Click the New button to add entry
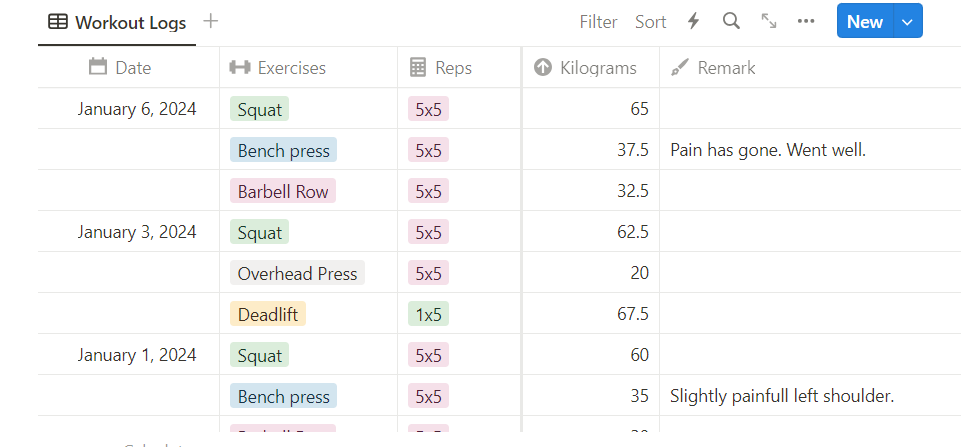The image size is (961, 447). coord(864,21)
